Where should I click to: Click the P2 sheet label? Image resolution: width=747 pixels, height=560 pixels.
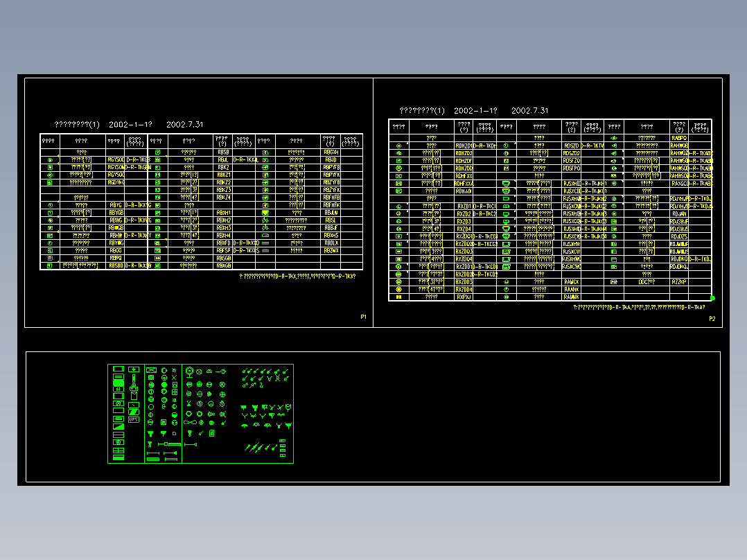pos(712,319)
